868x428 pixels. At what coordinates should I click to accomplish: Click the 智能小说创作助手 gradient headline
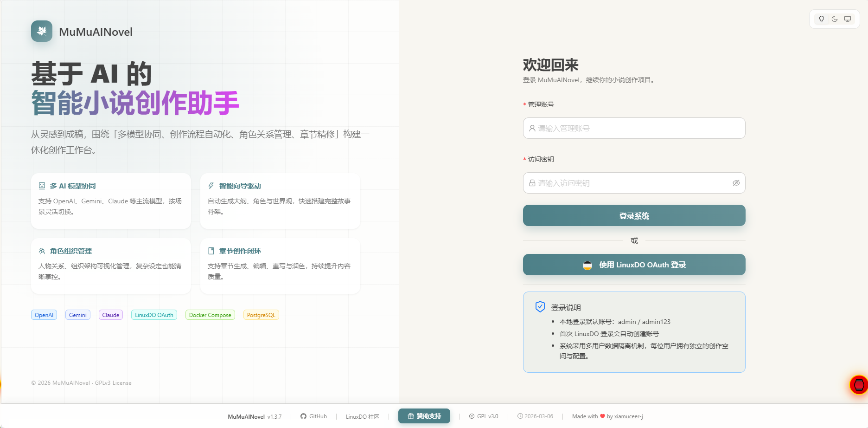[x=135, y=103]
